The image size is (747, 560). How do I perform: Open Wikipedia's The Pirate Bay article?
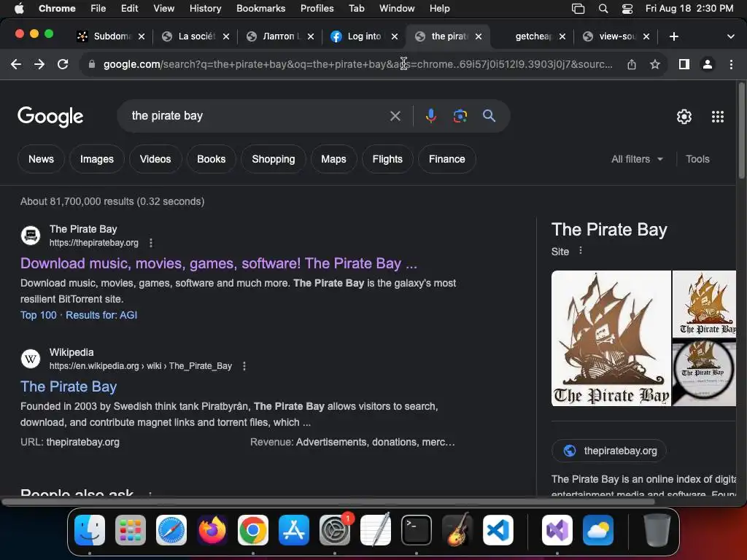[69, 386]
